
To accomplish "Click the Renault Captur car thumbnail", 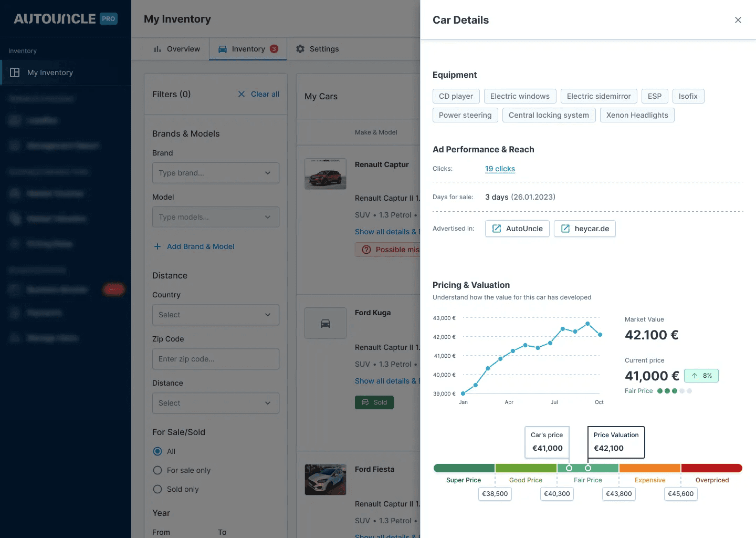I will (325, 173).
